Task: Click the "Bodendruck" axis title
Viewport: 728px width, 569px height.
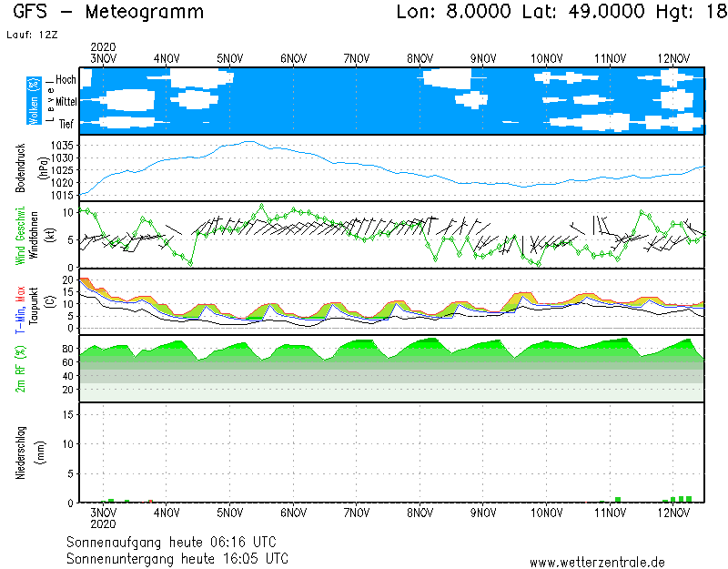Action: click(20, 168)
